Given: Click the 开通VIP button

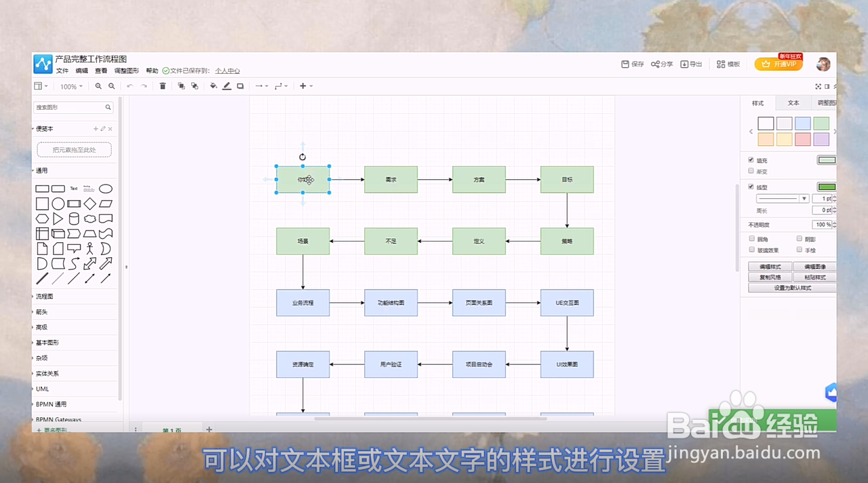Looking at the screenshot, I should pos(778,64).
